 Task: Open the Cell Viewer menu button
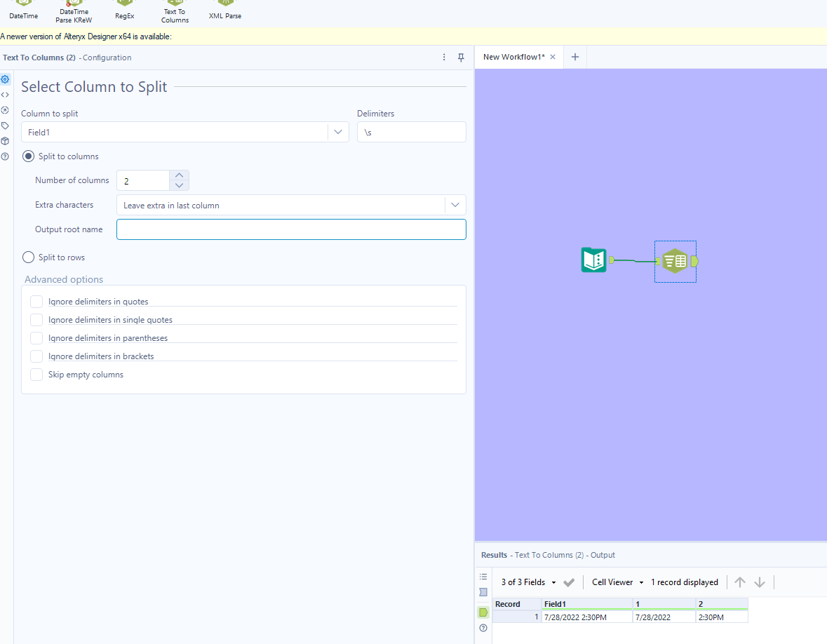tap(618, 582)
